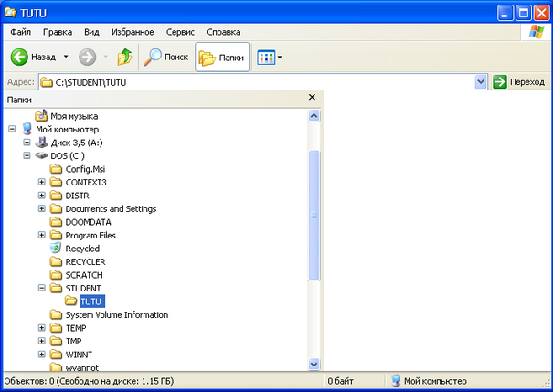Click the DOOMDATA folder icon

(x=56, y=222)
